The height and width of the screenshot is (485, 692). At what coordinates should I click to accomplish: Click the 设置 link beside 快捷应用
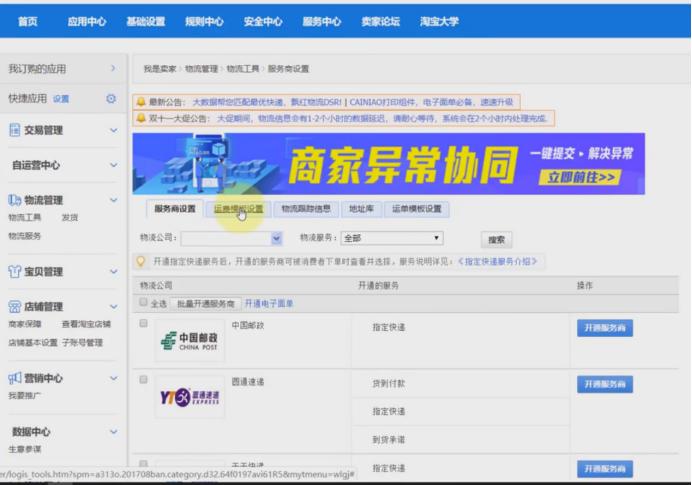(x=61, y=99)
